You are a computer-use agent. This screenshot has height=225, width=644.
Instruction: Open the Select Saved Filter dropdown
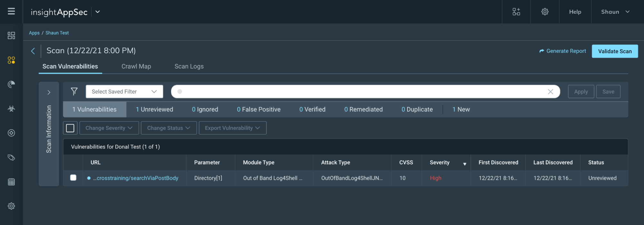[124, 92]
